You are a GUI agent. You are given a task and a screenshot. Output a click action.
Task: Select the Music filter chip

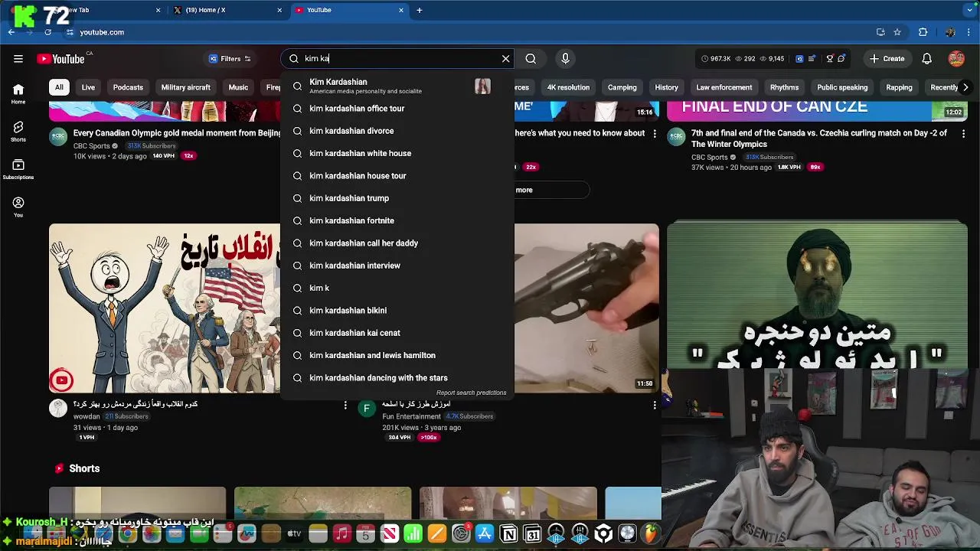(238, 87)
